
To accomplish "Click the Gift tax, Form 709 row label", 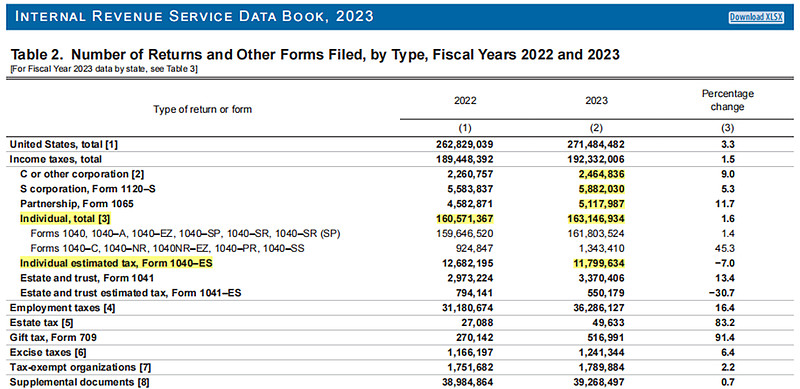I will 54,337.
